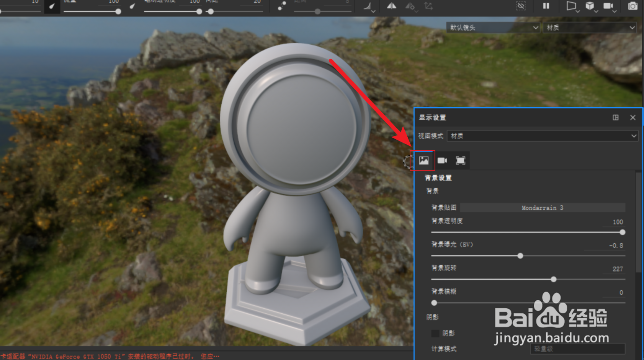
Task: Click the background exposure value -0.8
Action: coord(616,246)
